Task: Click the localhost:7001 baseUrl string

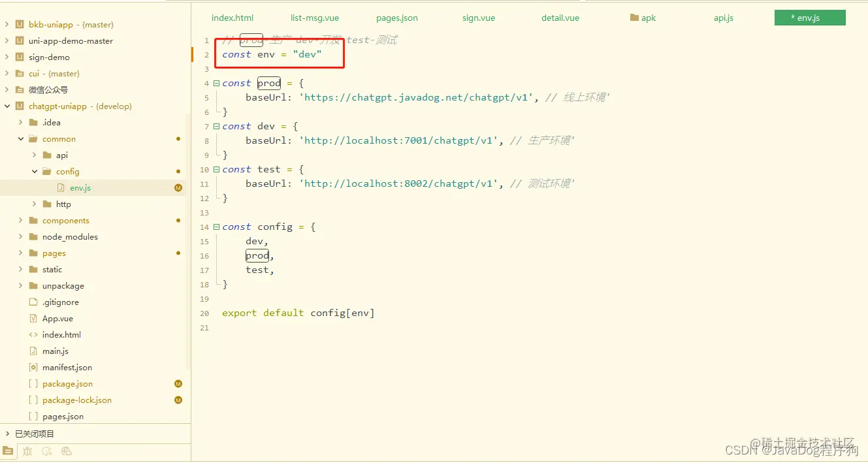Action: (398, 140)
